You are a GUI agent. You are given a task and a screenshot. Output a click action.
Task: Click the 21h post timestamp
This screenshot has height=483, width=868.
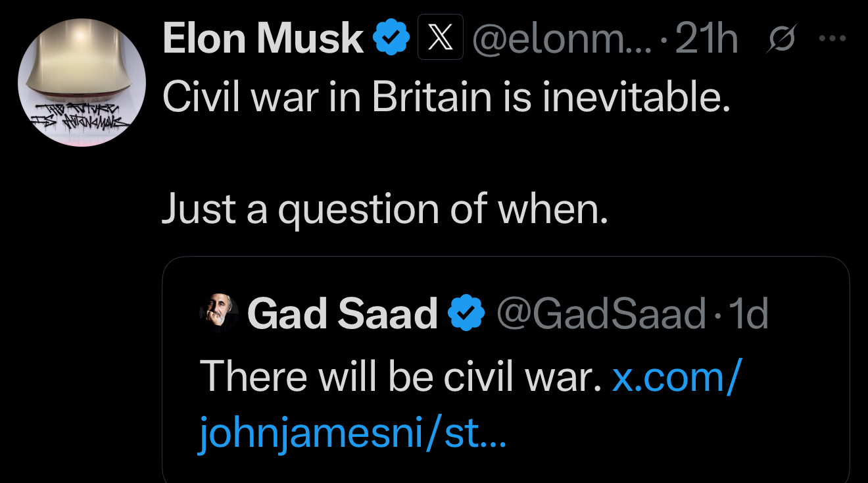(x=706, y=39)
